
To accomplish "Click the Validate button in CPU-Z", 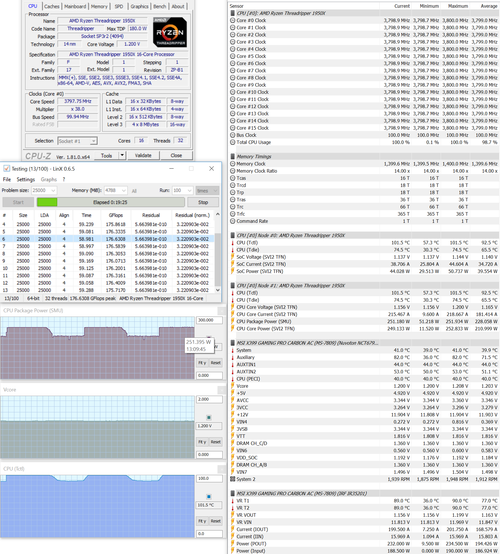I will 143,155.
